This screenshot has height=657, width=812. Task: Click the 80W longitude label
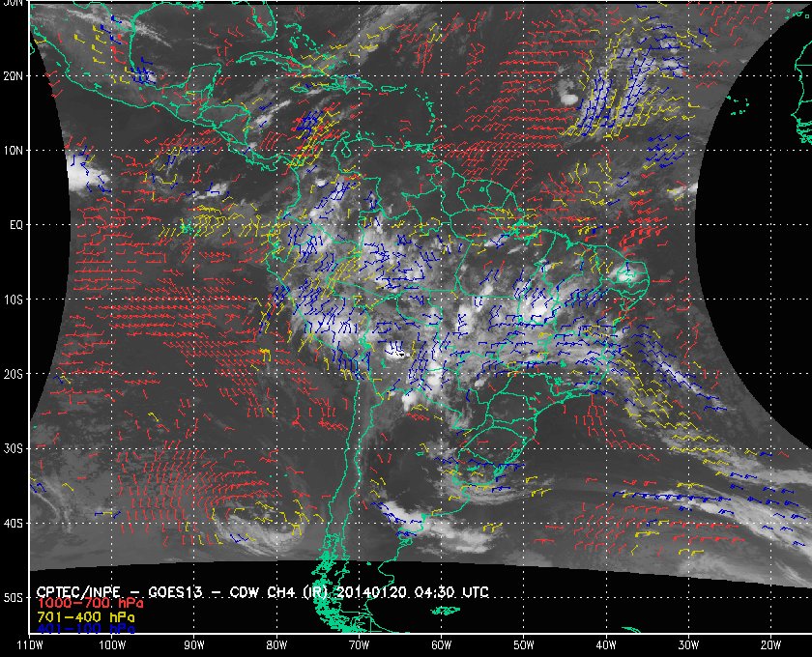tap(276, 645)
